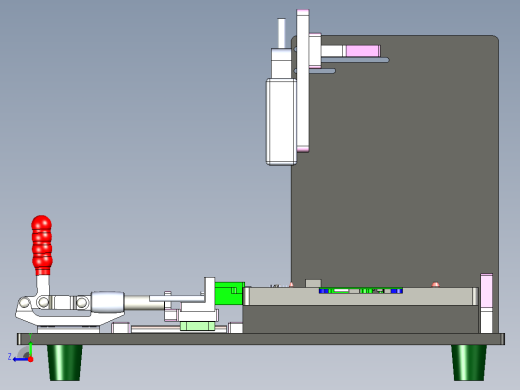Select the light green slider block on the rail
This screenshot has width=520, height=390.
click(197, 326)
